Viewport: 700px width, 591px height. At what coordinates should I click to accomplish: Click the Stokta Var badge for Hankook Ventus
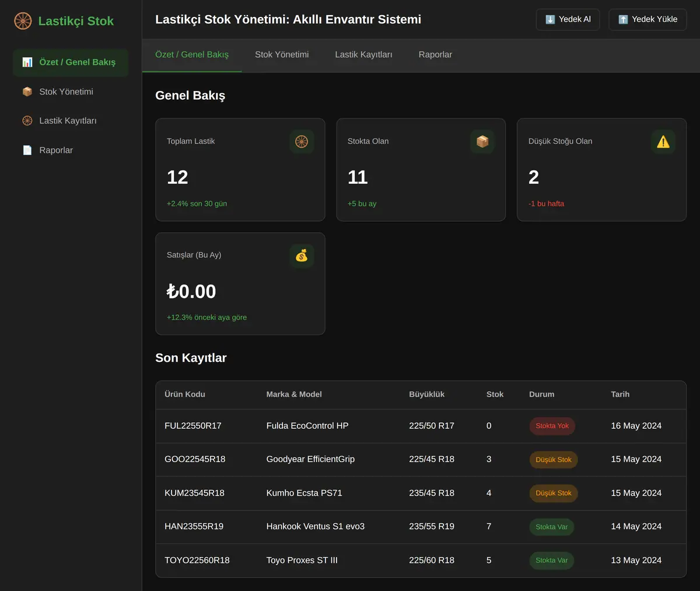tap(551, 527)
